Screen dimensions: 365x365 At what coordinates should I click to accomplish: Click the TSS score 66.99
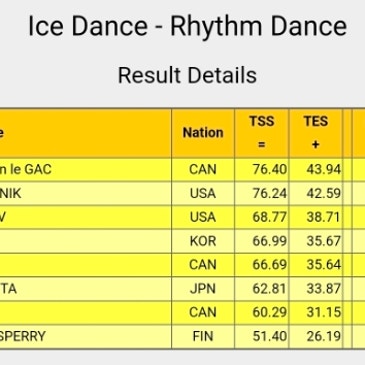(269, 241)
